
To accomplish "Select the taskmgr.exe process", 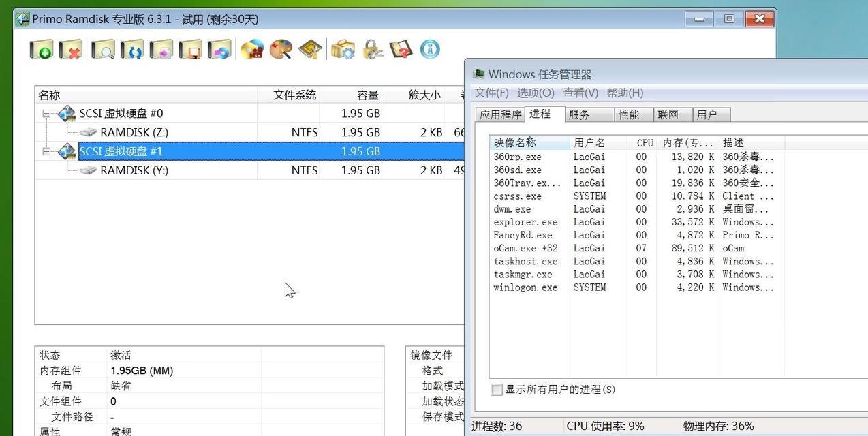I will pos(636,275).
